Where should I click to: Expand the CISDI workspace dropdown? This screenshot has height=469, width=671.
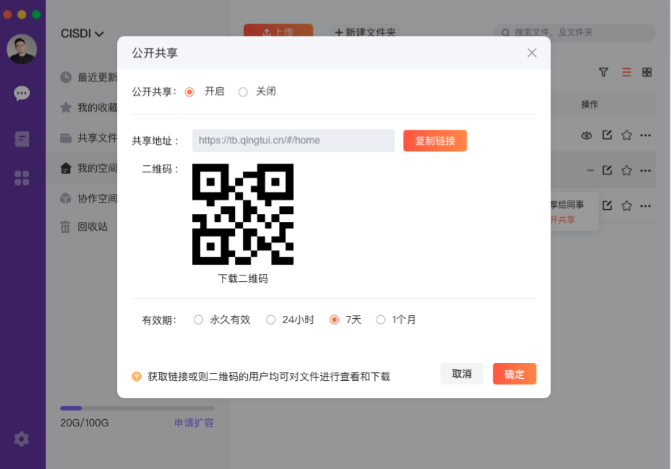[82, 33]
